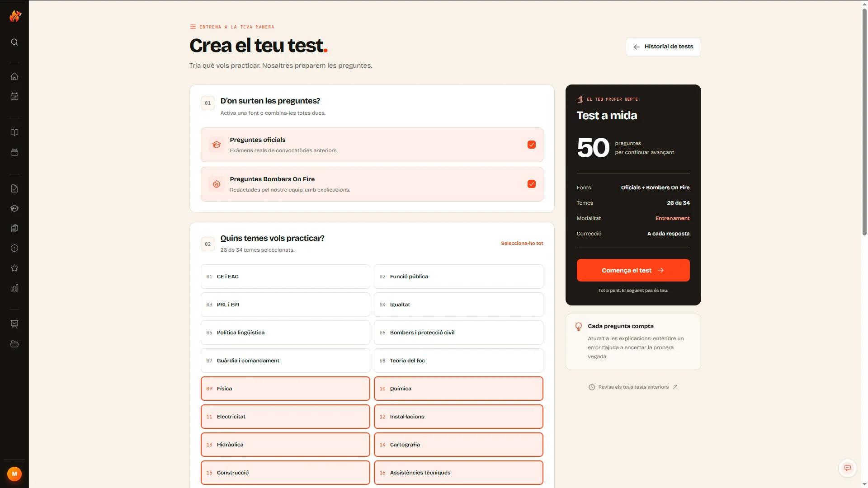The image size is (868, 488).
Task: Click the Selecciona-ho tot link
Action: coord(522,243)
